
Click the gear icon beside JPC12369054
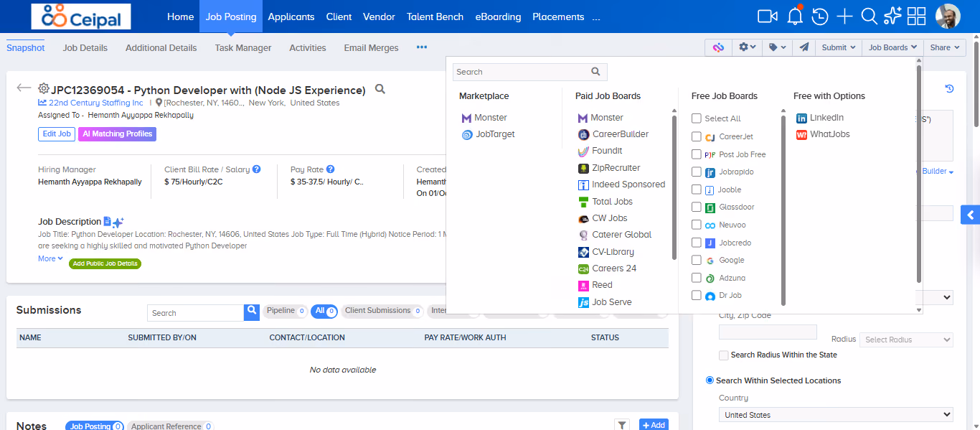point(44,88)
